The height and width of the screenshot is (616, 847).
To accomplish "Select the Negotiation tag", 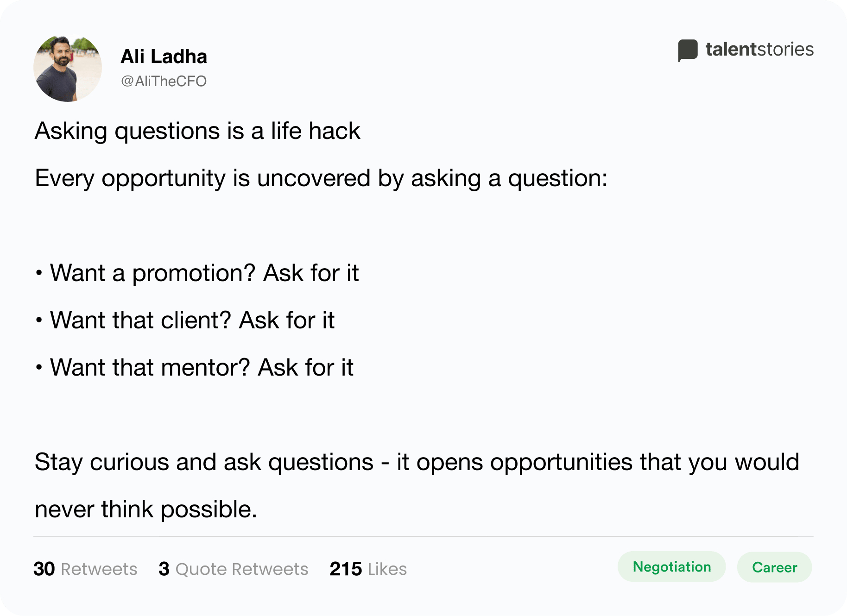I will [x=671, y=566].
